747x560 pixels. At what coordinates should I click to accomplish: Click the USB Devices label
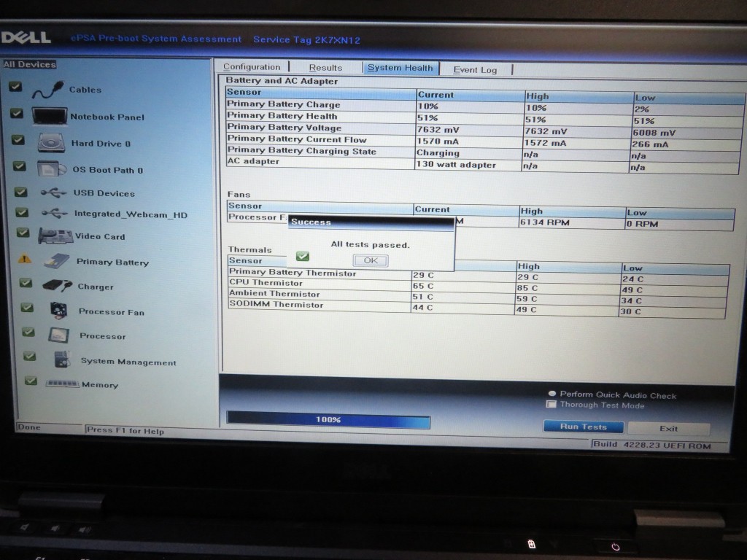point(104,193)
